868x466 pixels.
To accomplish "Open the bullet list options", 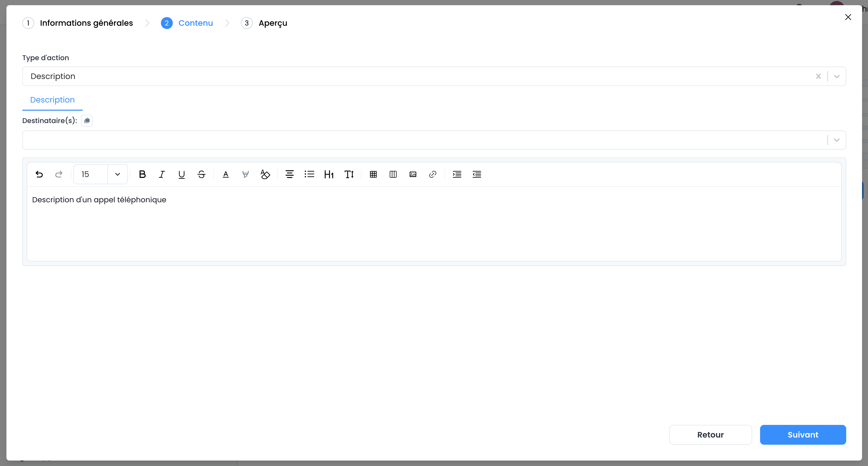I will (309, 174).
